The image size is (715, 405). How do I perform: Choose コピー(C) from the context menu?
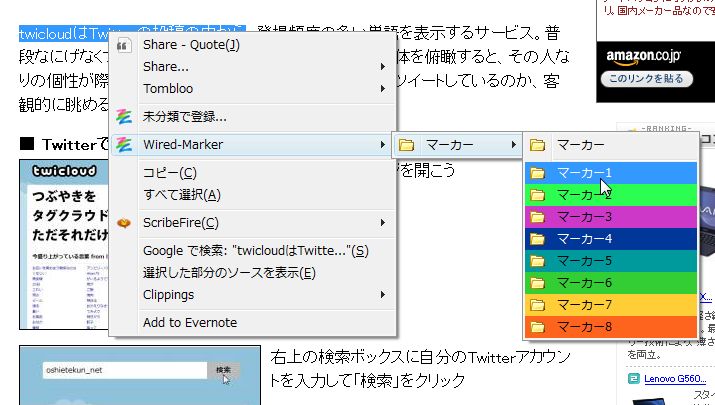pyautogui.click(x=253, y=173)
